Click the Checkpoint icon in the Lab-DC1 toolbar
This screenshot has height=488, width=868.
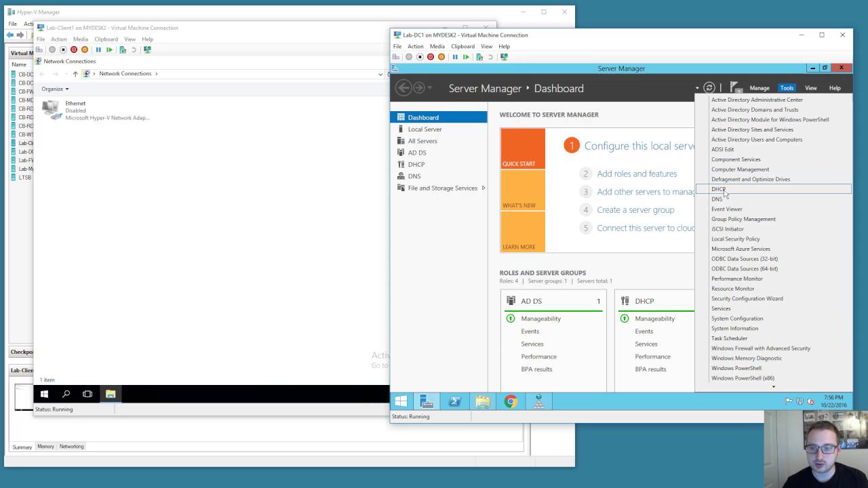point(479,57)
